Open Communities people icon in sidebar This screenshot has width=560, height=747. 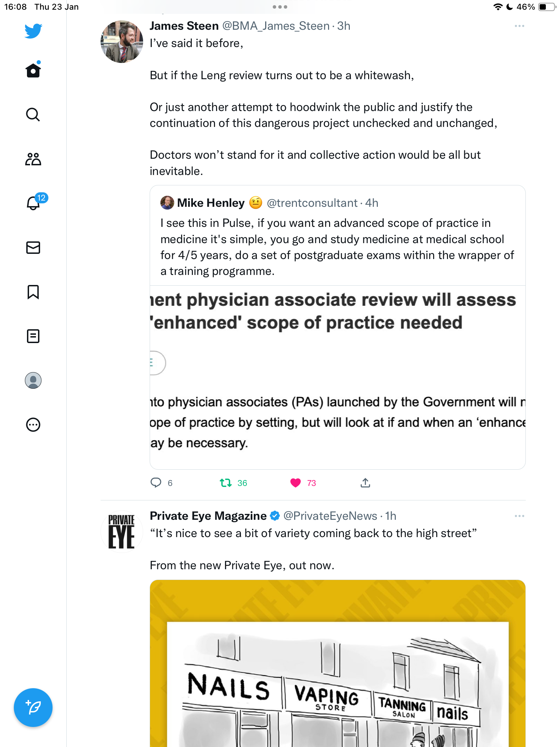coord(33,159)
